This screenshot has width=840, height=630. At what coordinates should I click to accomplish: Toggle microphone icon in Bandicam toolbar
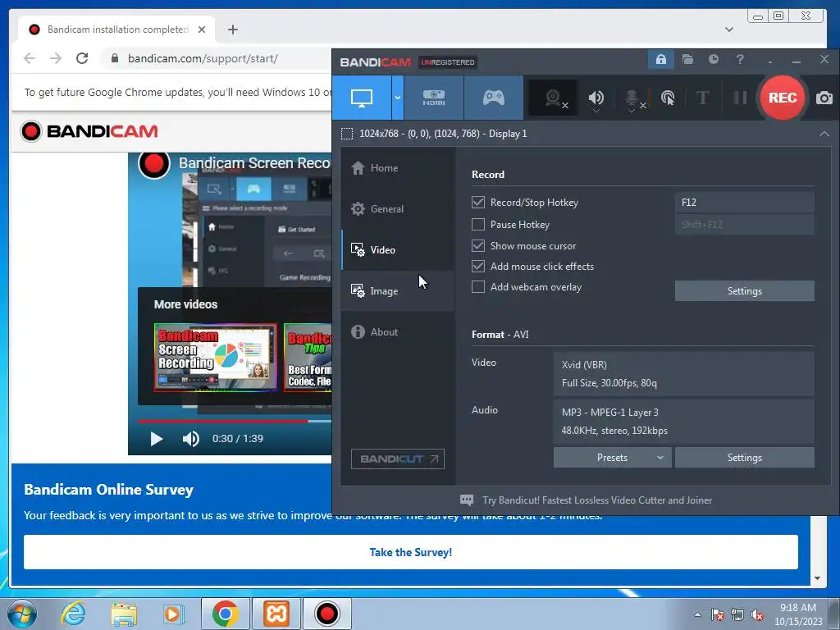pos(632,99)
